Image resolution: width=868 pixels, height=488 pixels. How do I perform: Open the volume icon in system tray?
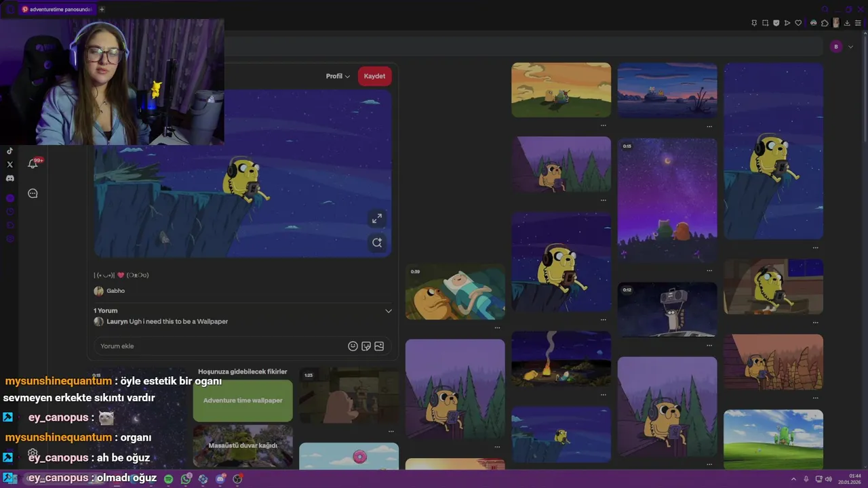pyautogui.click(x=828, y=479)
